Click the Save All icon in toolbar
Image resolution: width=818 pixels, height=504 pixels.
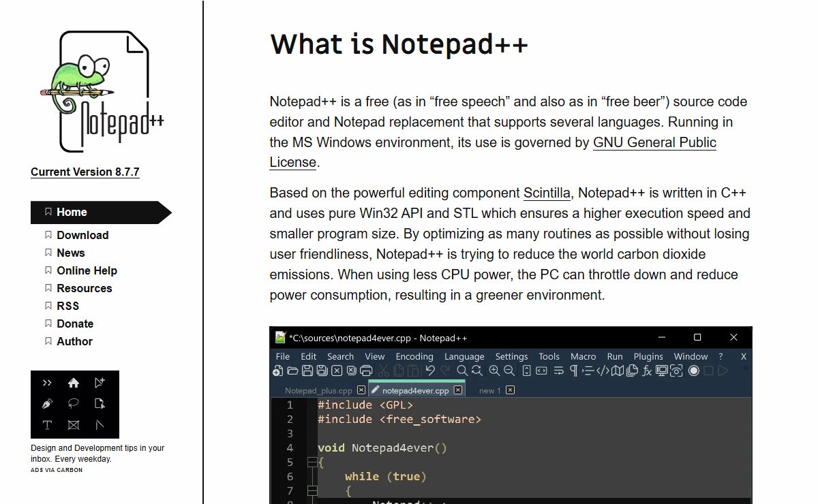pyautogui.click(x=322, y=371)
